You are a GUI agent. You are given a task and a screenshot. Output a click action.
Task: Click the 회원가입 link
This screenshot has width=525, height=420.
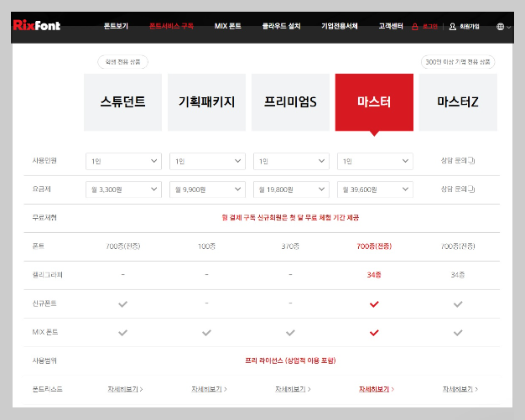tap(470, 27)
